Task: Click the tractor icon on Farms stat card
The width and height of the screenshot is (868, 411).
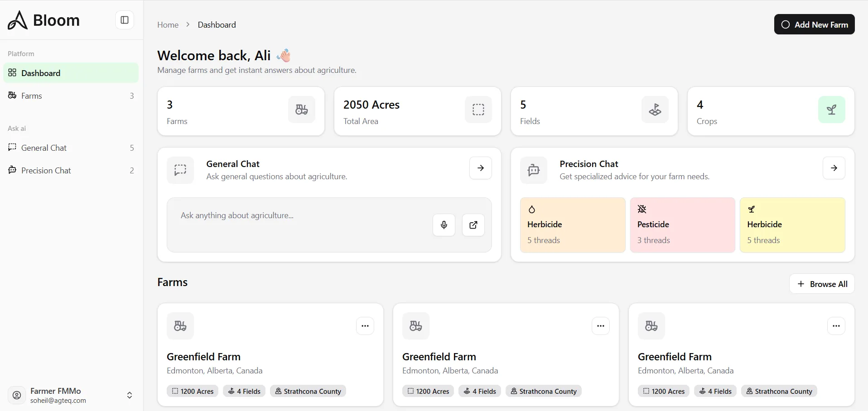Action: (301, 110)
